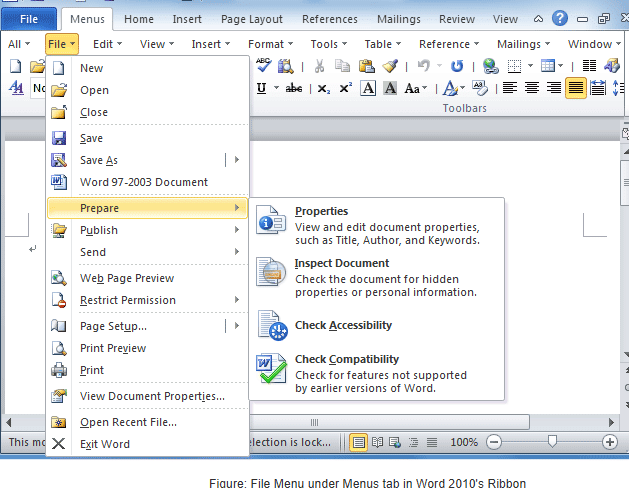This screenshot has width=629, height=488.
Task: Click the zoom slider handle
Action: [x=552, y=442]
